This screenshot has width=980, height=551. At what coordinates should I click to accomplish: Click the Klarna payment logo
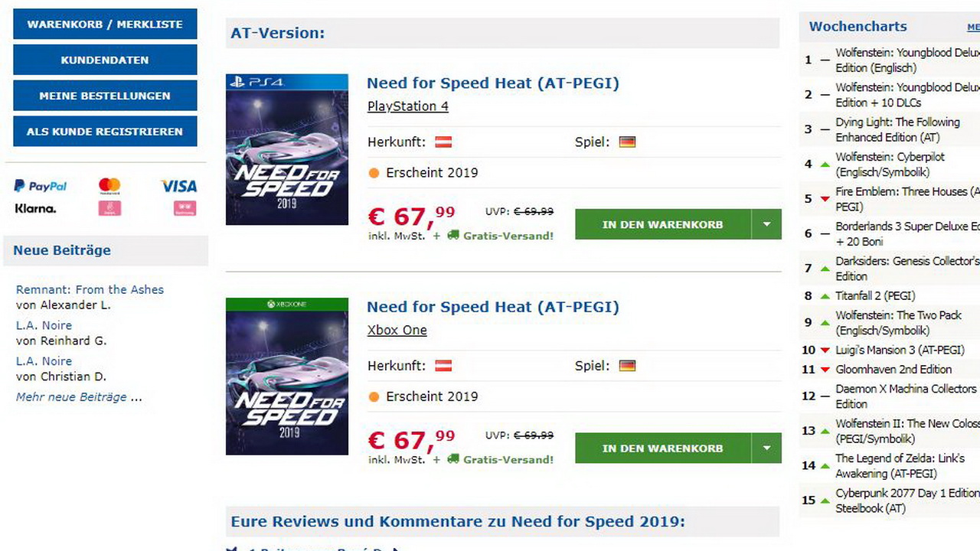35,208
